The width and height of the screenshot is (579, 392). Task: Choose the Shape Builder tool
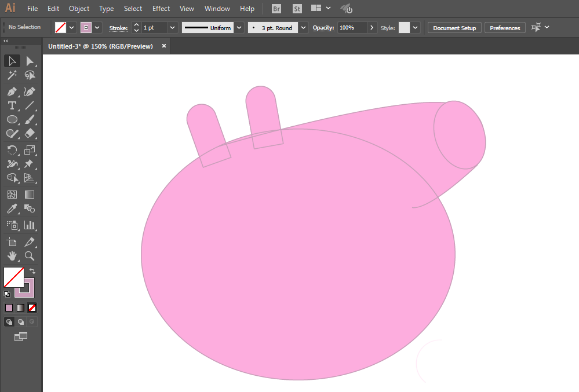point(12,178)
